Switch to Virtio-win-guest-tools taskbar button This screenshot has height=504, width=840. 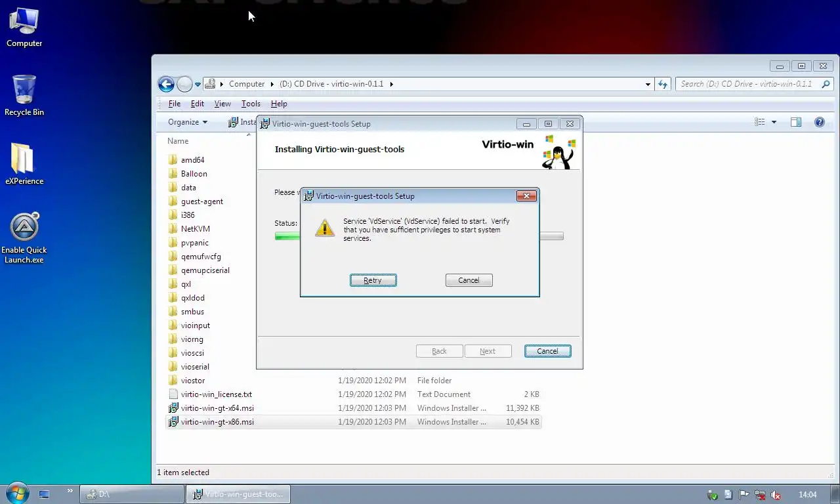pos(238,494)
